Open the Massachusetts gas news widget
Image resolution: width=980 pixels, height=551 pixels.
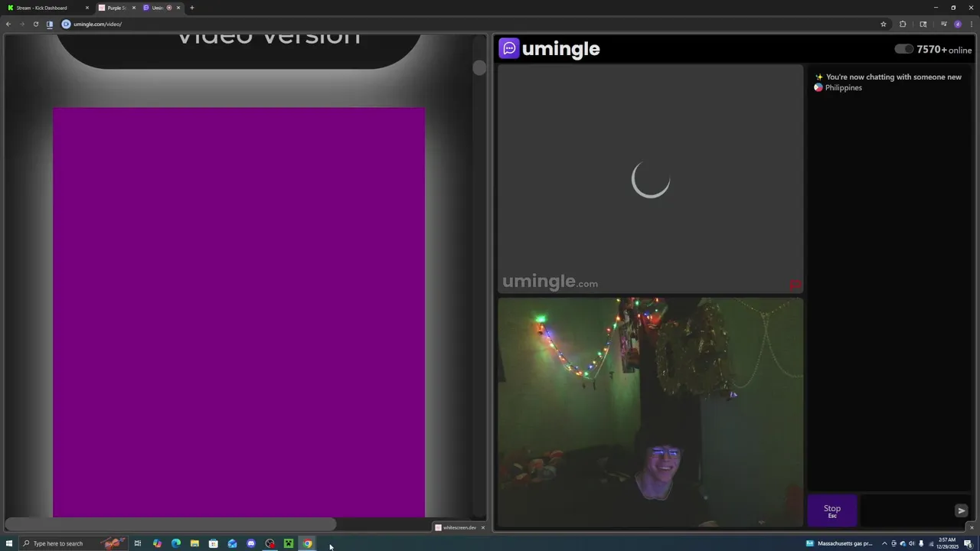tap(840, 543)
